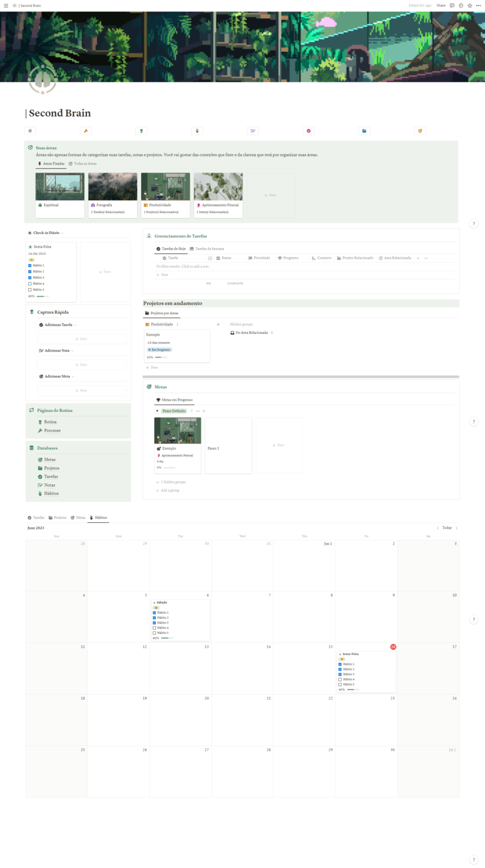The height and width of the screenshot is (868, 485).
Task: Click the Suas áreas heading icon
Action: pyautogui.click(x=30, y=147)
